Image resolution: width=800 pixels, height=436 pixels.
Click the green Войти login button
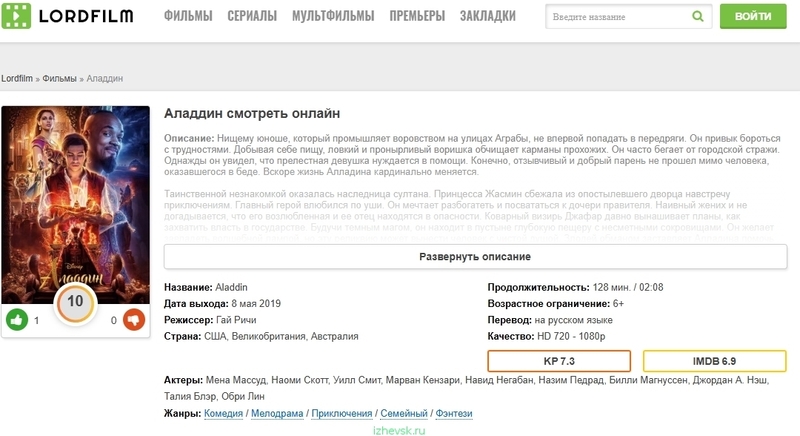(x=753, y=16)
